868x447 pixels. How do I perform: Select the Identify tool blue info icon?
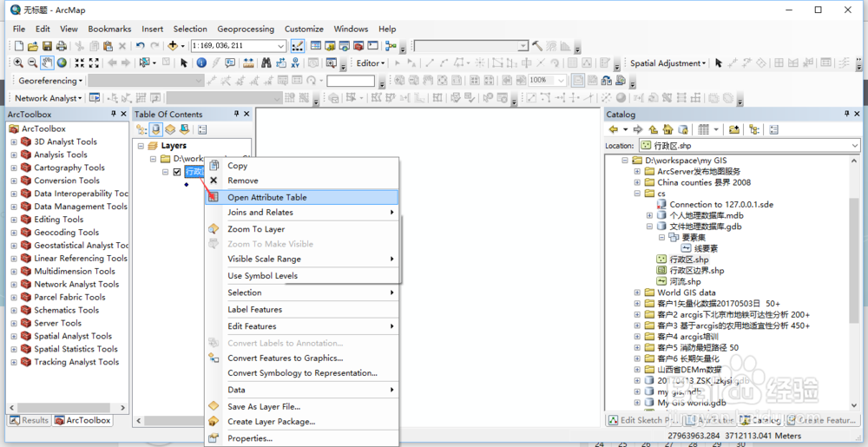[201, 63]
